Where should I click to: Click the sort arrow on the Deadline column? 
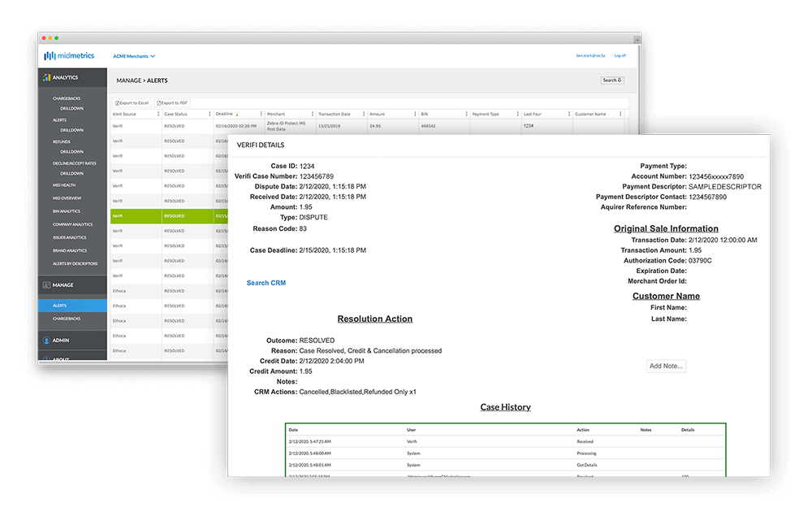tap(238, 114)
